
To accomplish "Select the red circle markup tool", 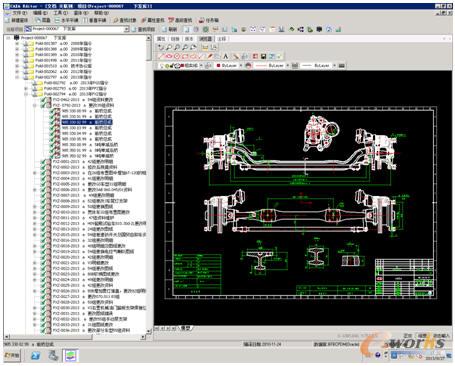I will tap(177, 56).
